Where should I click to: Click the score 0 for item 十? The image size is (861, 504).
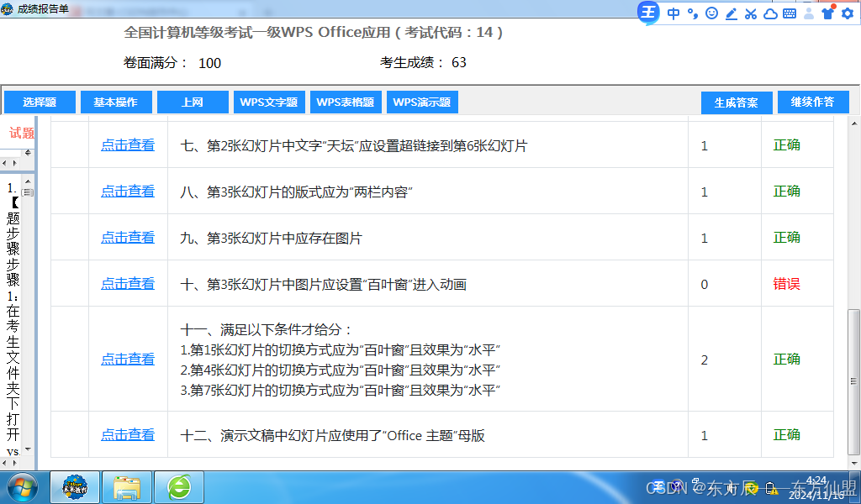click(x=705, y=284)
